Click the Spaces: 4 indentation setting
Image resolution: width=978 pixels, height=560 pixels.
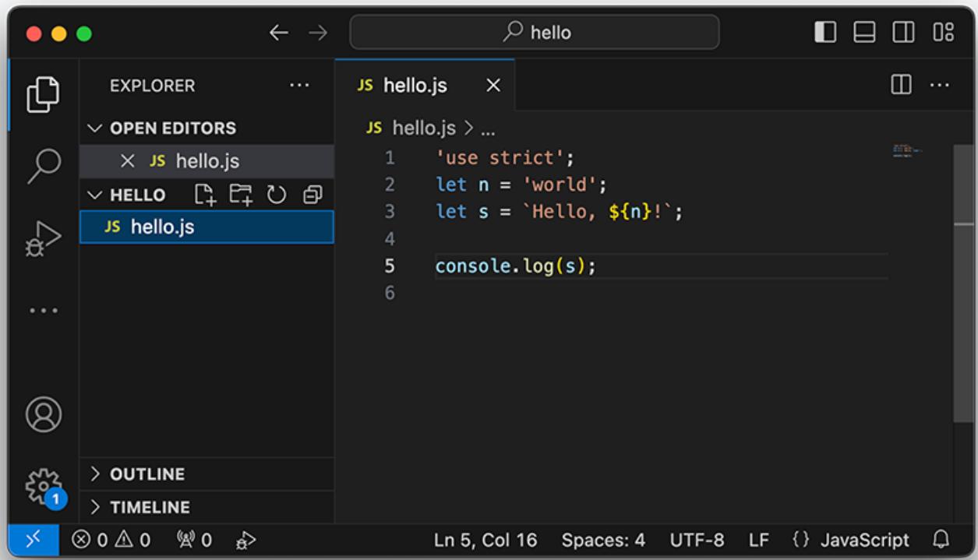[x=603, y=540]
